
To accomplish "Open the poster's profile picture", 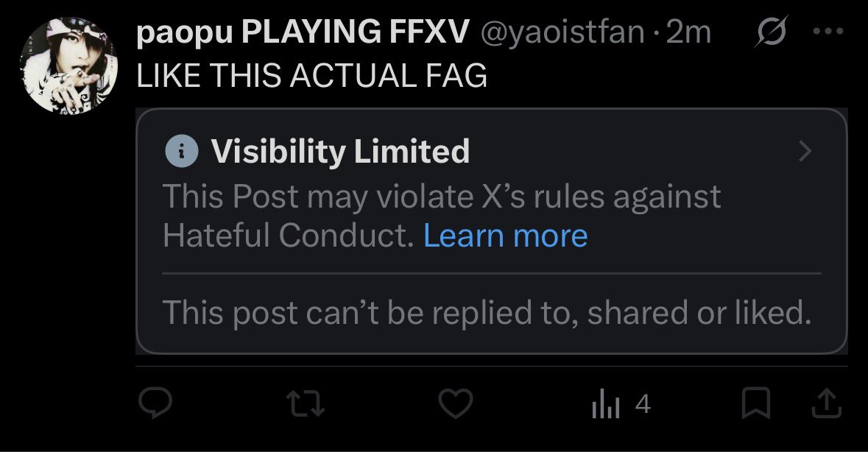I will [66, 68].
